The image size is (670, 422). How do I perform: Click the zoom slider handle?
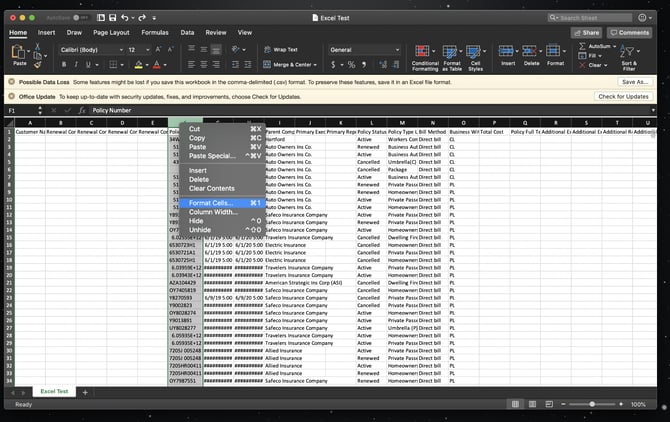click(592, 404)
